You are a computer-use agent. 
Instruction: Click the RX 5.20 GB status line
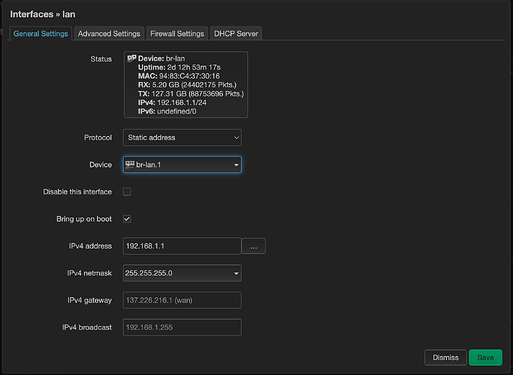pyautogui.click(x=187, y=85)
